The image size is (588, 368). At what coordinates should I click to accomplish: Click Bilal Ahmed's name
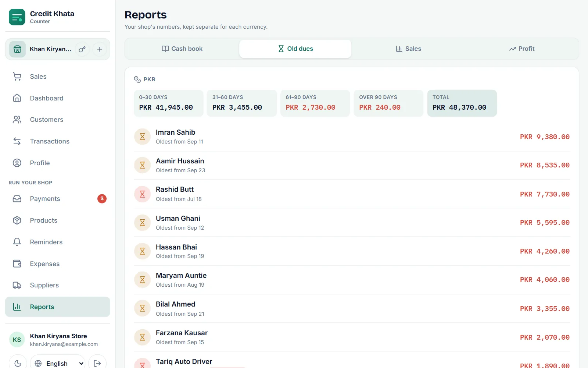tap(175, 304)
